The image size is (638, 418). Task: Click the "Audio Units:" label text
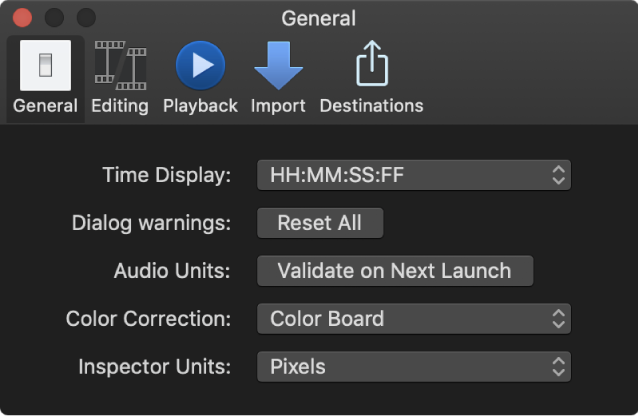172,271
